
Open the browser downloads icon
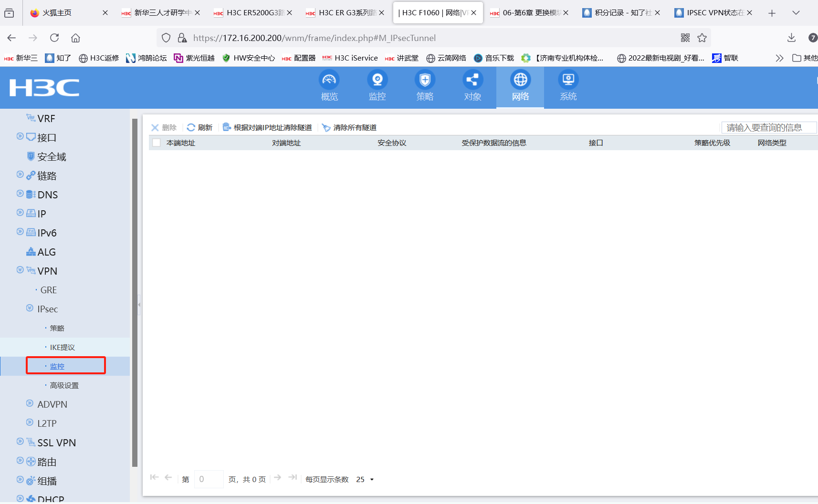791,38
